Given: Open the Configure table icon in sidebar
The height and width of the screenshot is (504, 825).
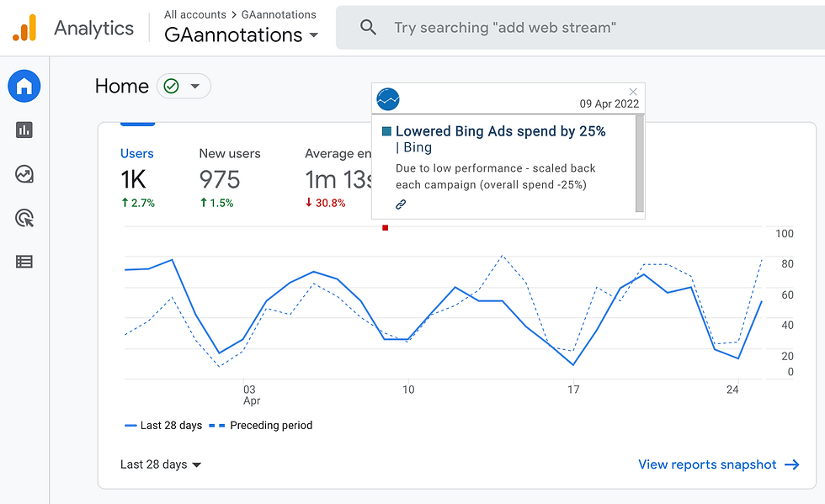Looking at the screenshot, I should [x=24, y=262].
